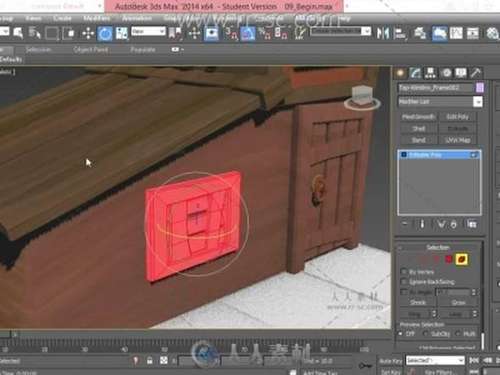Switch to the Modify command panel

[x=415, y=73]
